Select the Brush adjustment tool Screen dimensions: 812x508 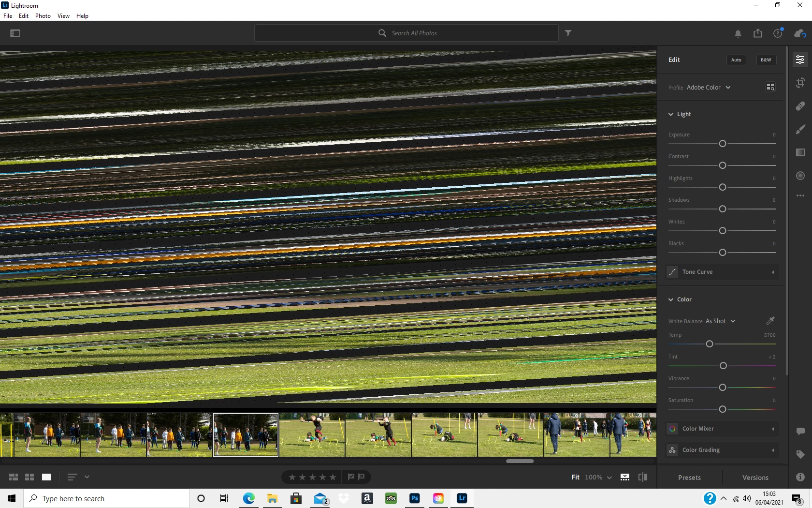click(800, 129)
